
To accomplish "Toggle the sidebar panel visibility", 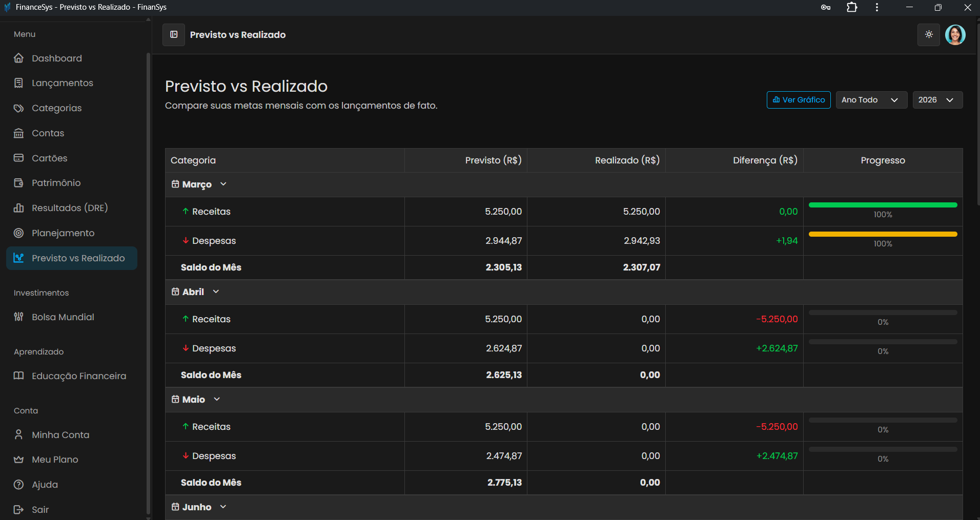I will click(x=174, y=35).
